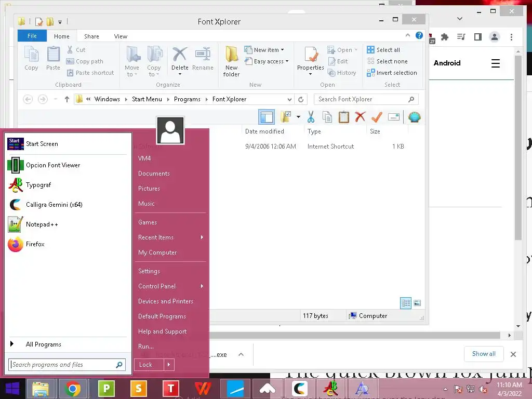Viewport: 532px width, 399px height.
Task: Click the muted speaker volume tray icon
Action: pos(483,390)
